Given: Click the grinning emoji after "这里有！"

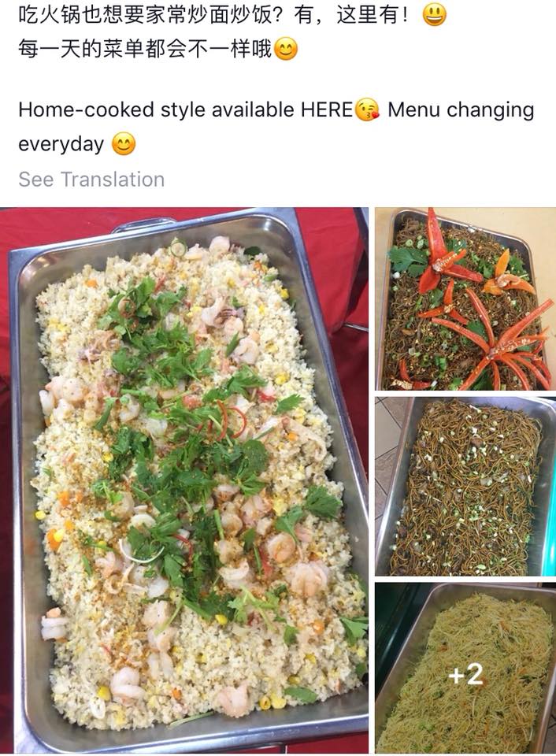Looking at the screenshot, I should click(434, 14).
